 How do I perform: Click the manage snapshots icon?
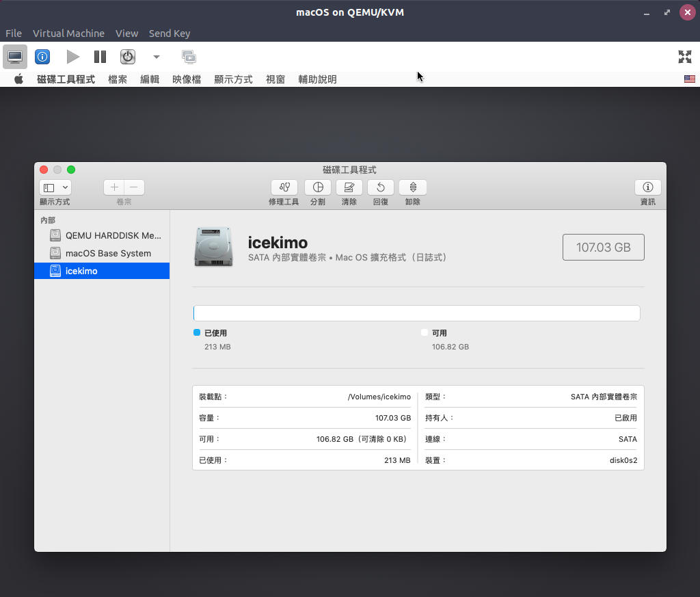coord(189,57)
